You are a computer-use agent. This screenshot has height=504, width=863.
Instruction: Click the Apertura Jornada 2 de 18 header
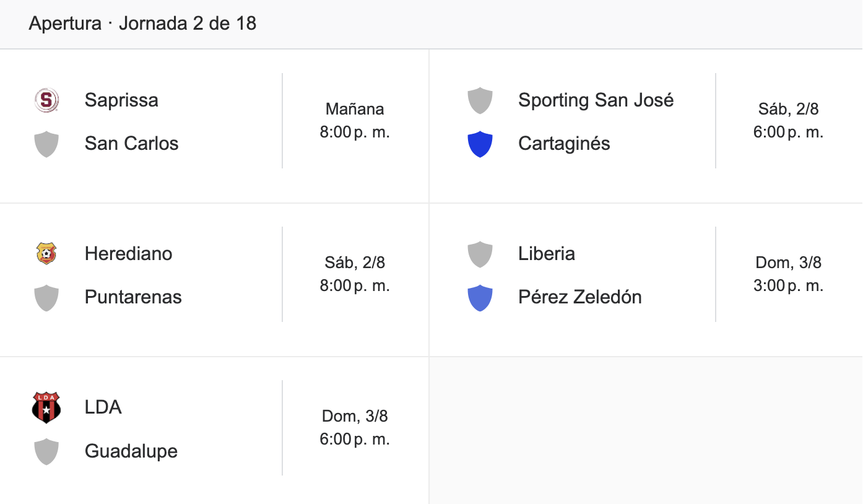coord(142,24)
